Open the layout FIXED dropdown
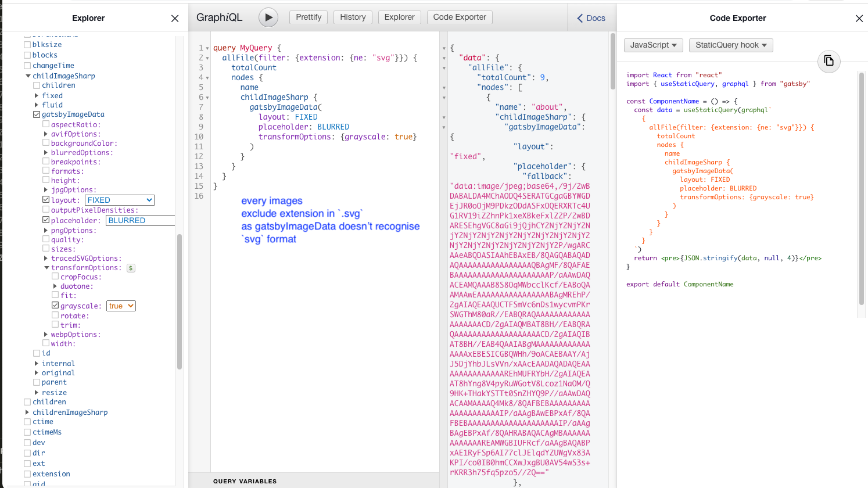Screen dimensions: 868x488 [x=120, y=200]
